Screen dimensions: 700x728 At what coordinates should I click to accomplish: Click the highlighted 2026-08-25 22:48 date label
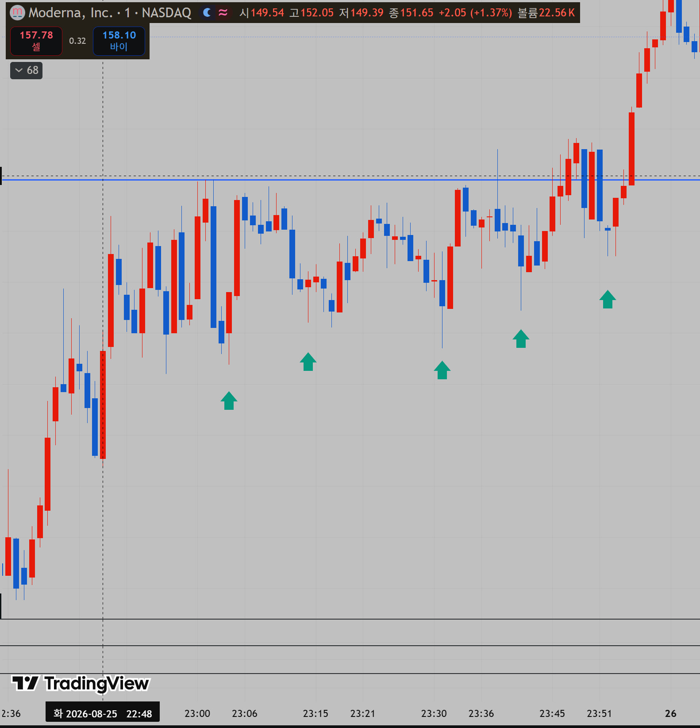pos(103,713)
